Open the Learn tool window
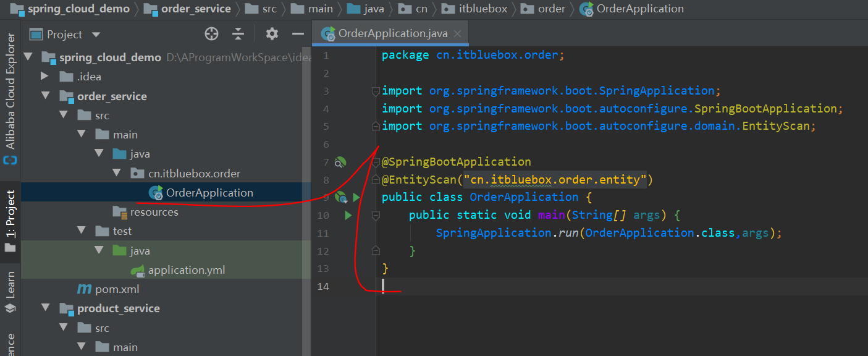This screenshot has width=868, height=356. coord(11,292)
